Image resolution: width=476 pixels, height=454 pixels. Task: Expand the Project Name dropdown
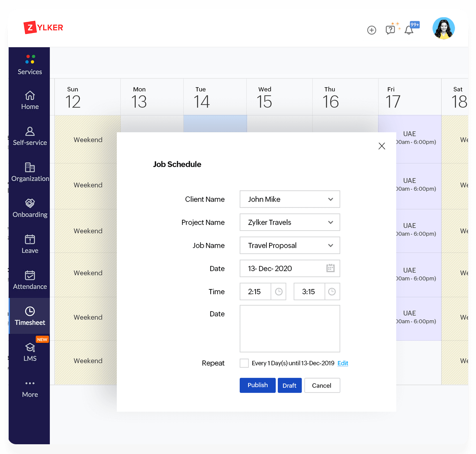coord(290,222)
